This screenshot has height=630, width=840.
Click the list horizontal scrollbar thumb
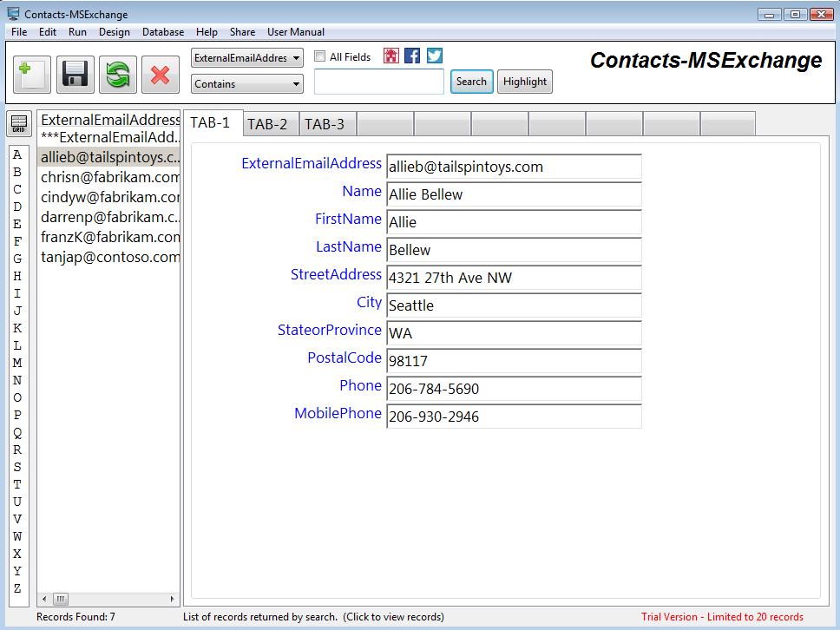pos(61,599)
